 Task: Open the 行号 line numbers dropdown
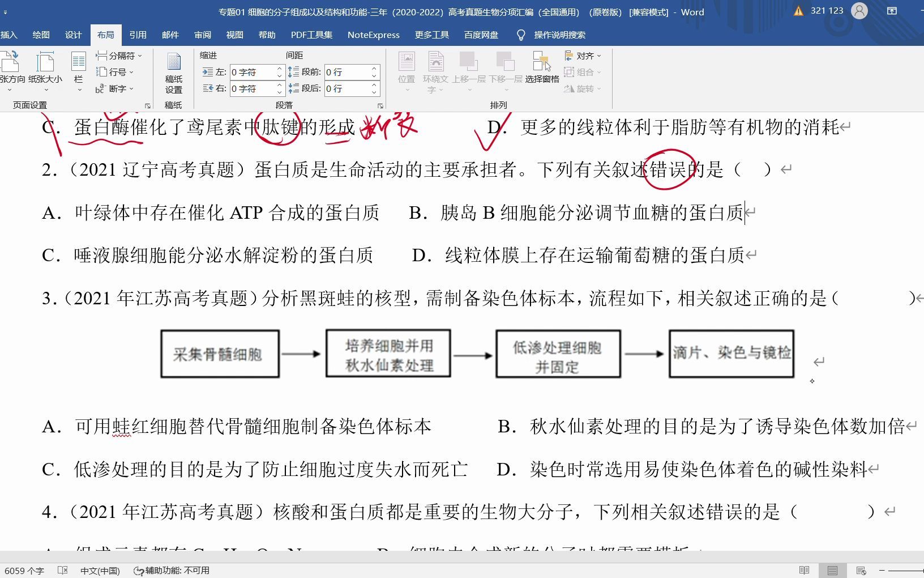[x=117, y=72]
